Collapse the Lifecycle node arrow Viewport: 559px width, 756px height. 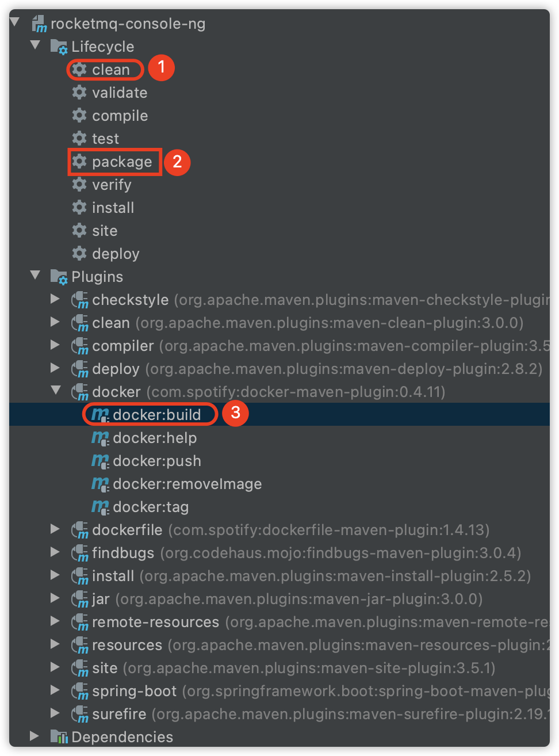(35, 45)
